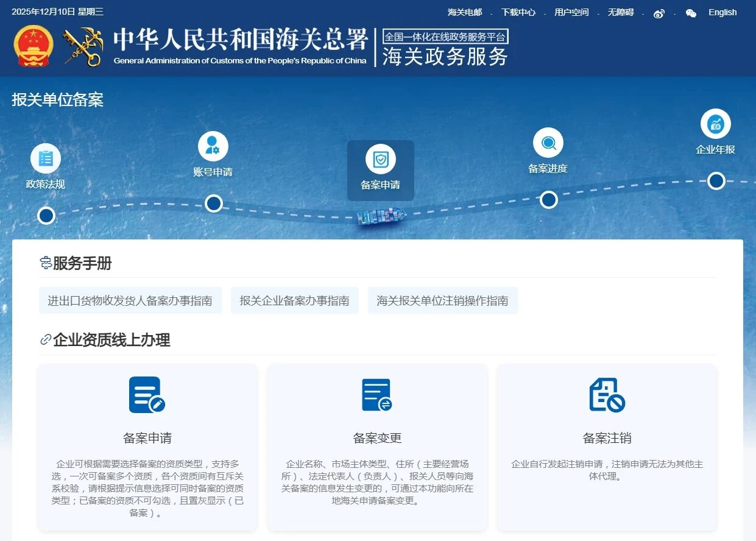Viewport: 756px width, 541px height.
Task: Select the 备案申请 shield icon
Action: (381, 160)
